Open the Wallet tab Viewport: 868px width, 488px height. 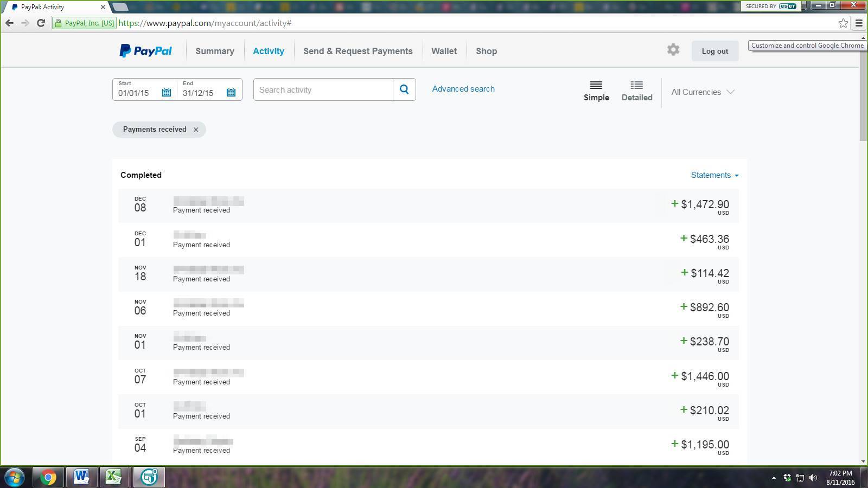pos(444,51)
